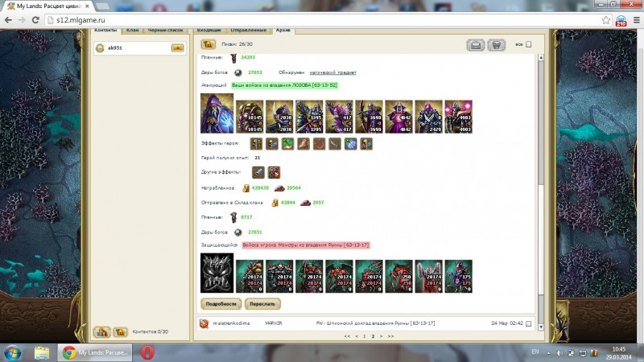
Task: Open Windows Explorer from the taskbar
Action: (x=42, y=353)
